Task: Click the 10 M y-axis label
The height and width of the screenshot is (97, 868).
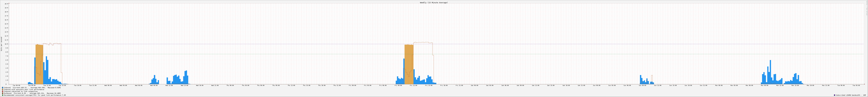Action: click(6, 44)
